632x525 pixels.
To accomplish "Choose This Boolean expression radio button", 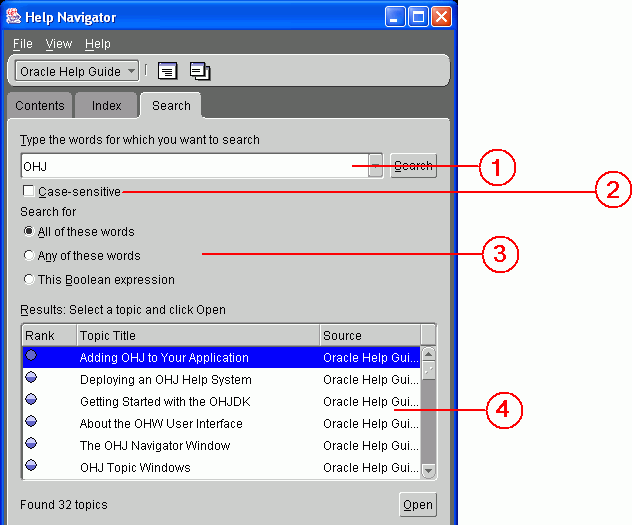I will click(29, 279).
